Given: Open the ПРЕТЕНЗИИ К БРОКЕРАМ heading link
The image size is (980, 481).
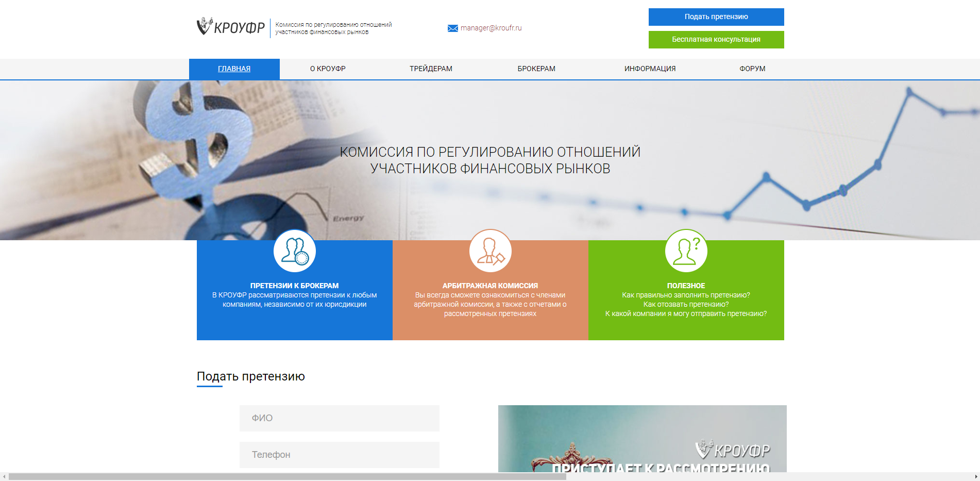Looking at the screenshot, I should click(x=295, y=286).
